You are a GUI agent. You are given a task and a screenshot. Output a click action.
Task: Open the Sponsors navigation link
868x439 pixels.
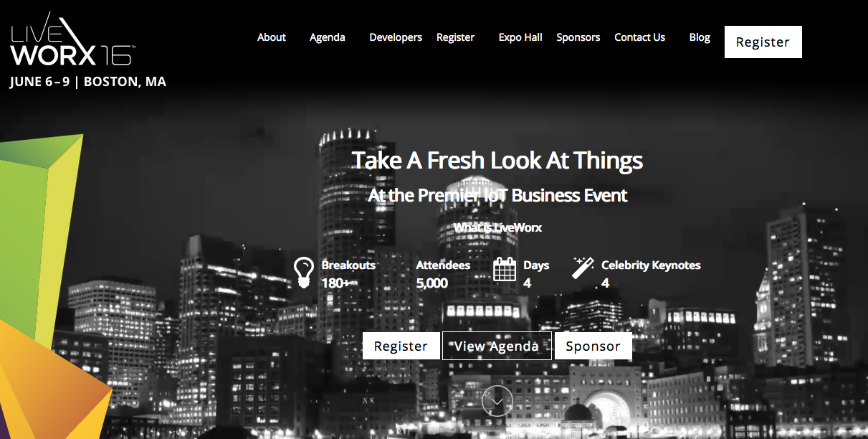pos(578,37)
